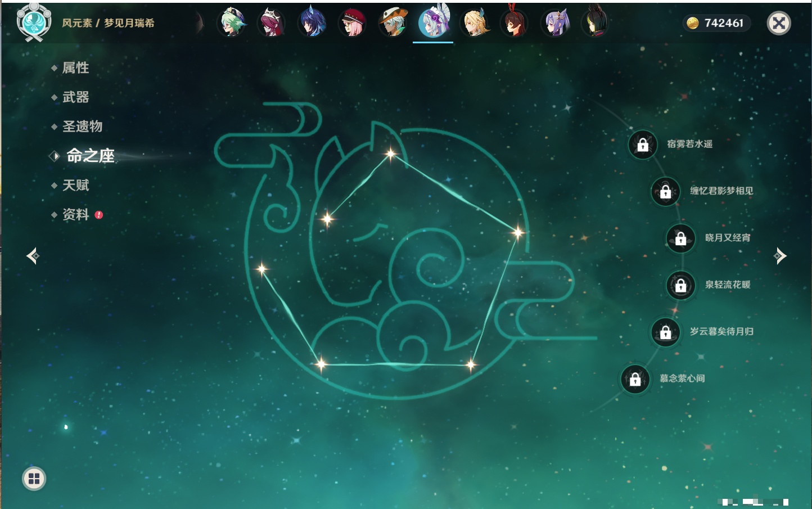
Task: Close the character screen
Action: tap(779, 23)
